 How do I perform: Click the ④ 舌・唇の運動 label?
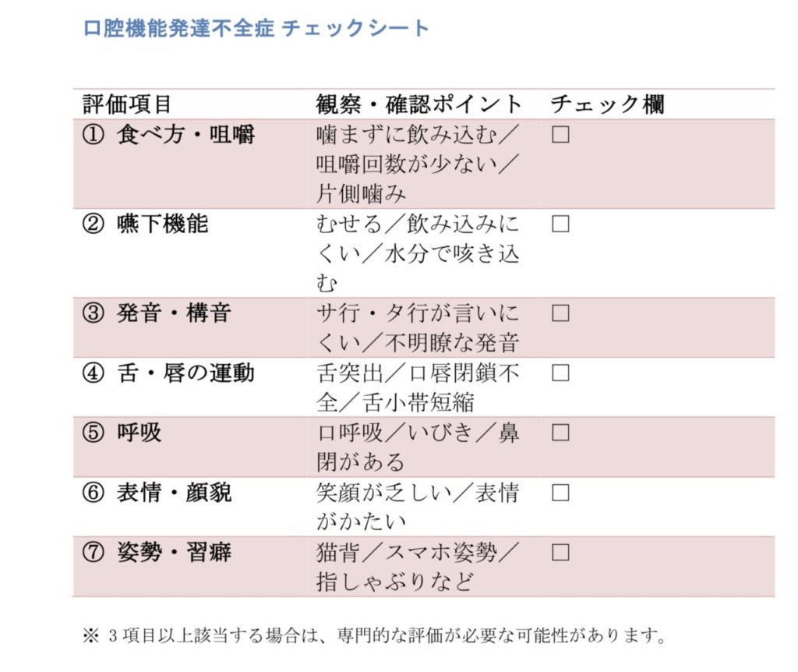[169, 373]
